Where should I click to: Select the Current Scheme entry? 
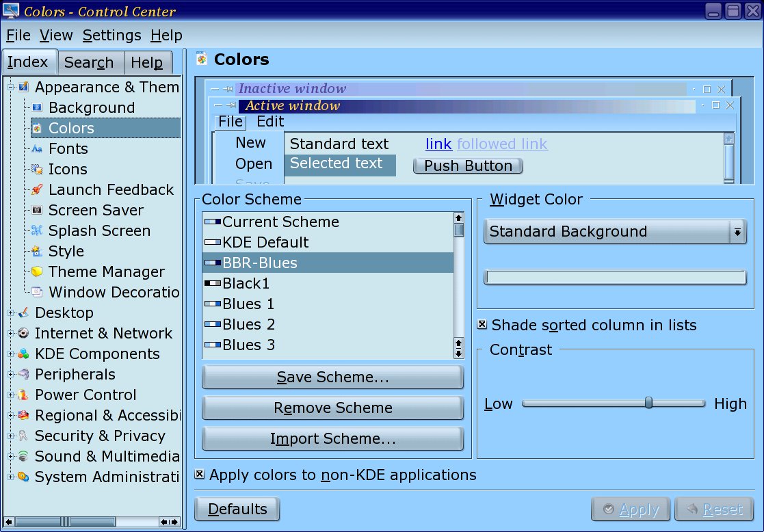coord(328,222)
